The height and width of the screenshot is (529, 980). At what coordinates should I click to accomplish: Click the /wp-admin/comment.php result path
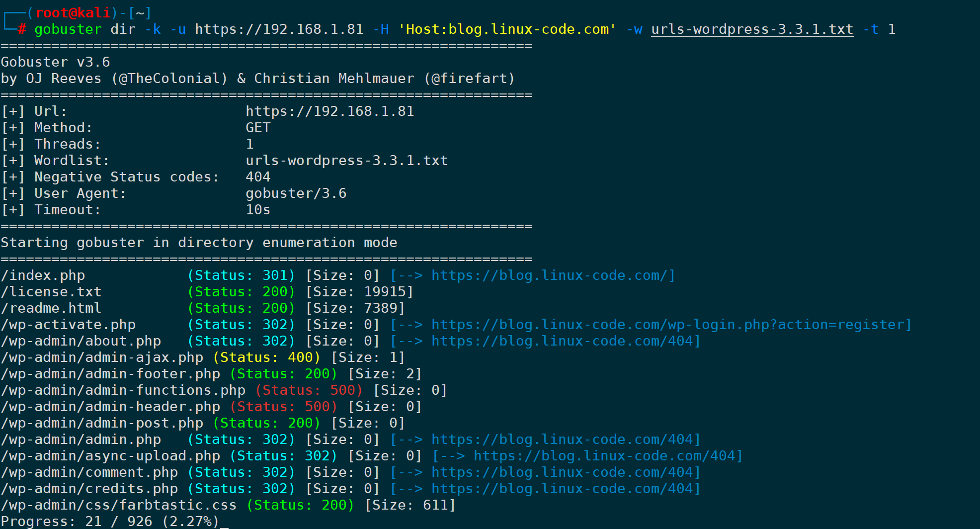tap(89, 472)
